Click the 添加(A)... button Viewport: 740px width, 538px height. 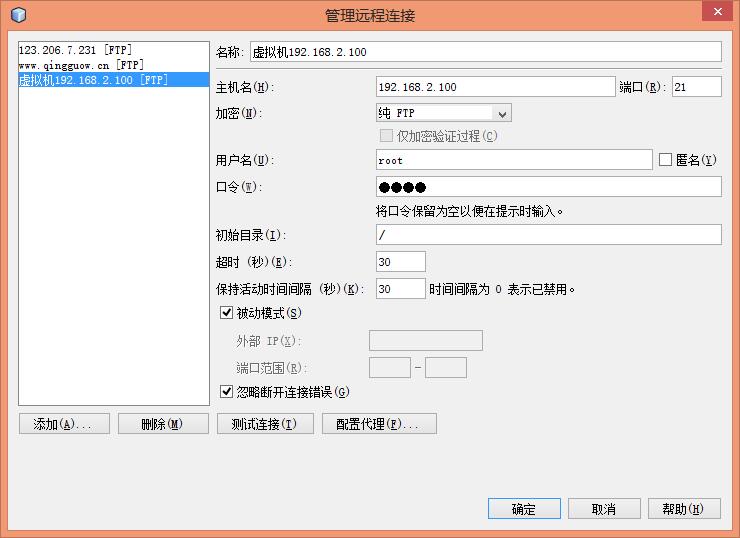(x=64, y=424)
